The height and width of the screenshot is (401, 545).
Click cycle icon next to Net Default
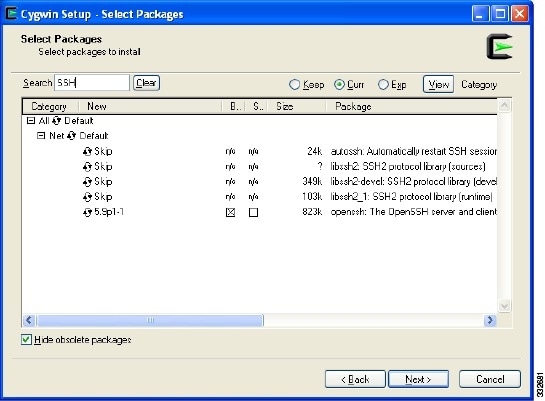point(71,136)
